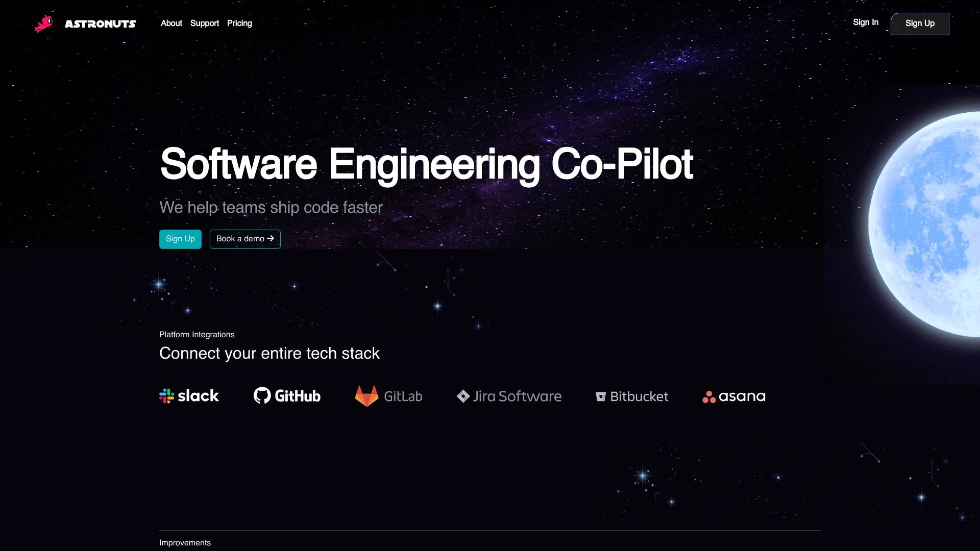Click the Improvements section label
This screenshot has height=551, width=980.
tap(185, 542)
